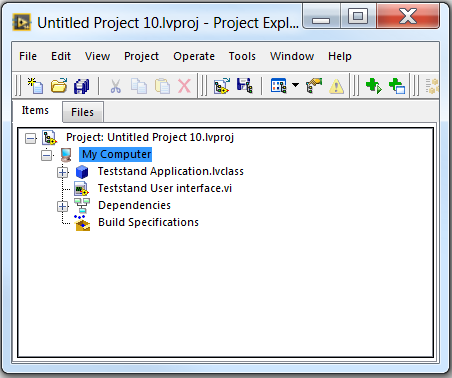Click the green plus with arrow icon
The height and width of the screenshot is (378, 452).
pos(374,86)
